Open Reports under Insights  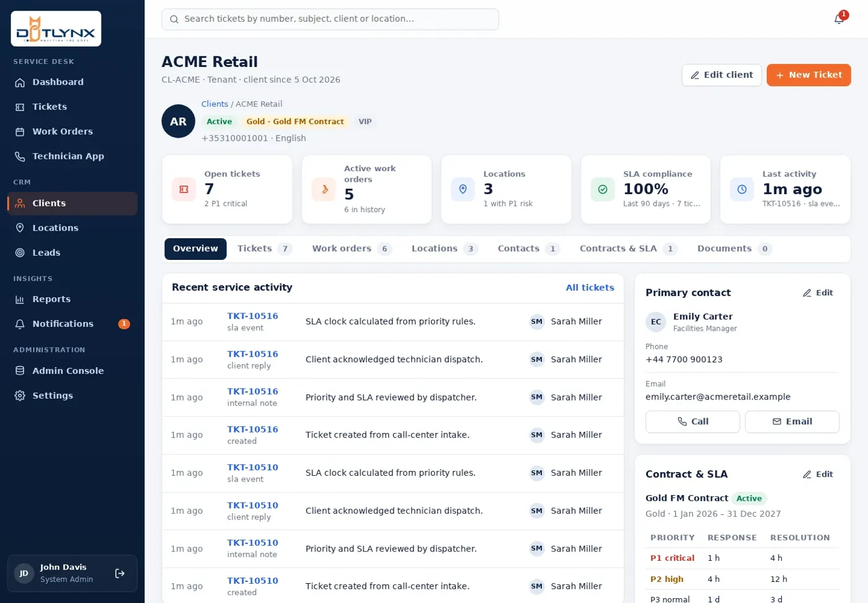coord(72,299)
